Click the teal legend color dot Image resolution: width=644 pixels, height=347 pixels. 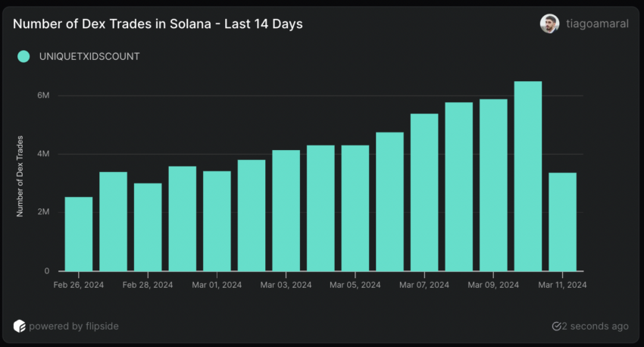pyautogui.click(x=23, y=56)
